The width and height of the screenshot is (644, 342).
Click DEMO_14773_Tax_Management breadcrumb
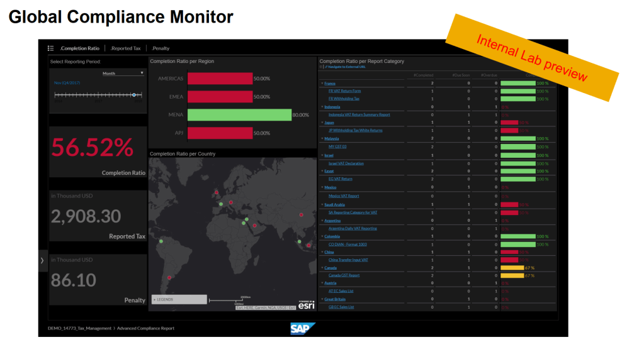[x=79, y=328]
